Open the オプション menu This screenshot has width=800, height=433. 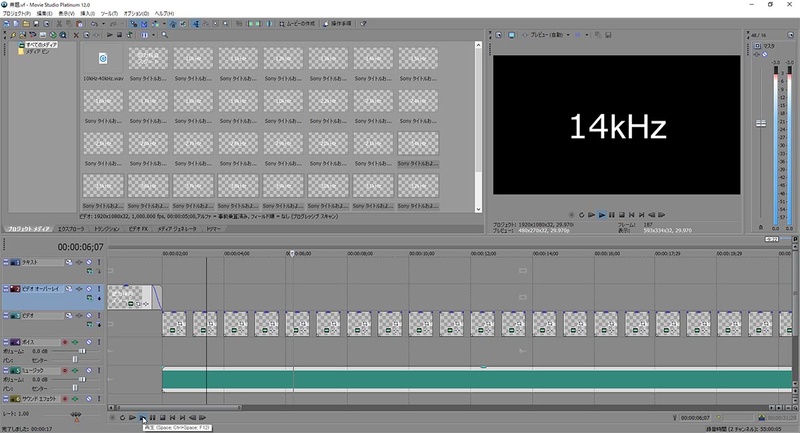click(x=136, y=13)
